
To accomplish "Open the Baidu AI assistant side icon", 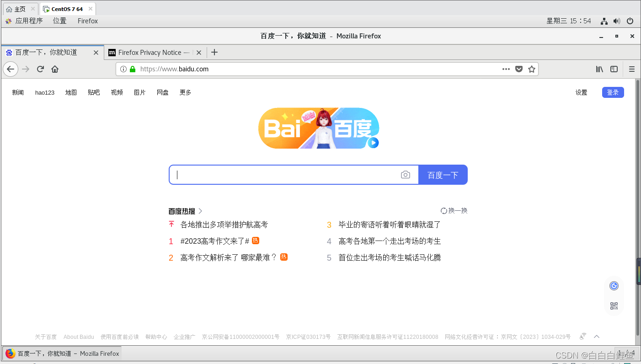I will coord(614,286).
